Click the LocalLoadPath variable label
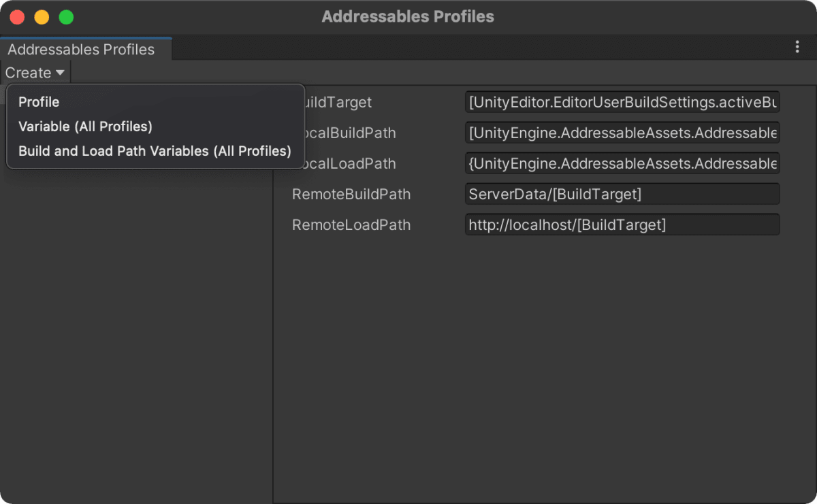 pos(350,164)
